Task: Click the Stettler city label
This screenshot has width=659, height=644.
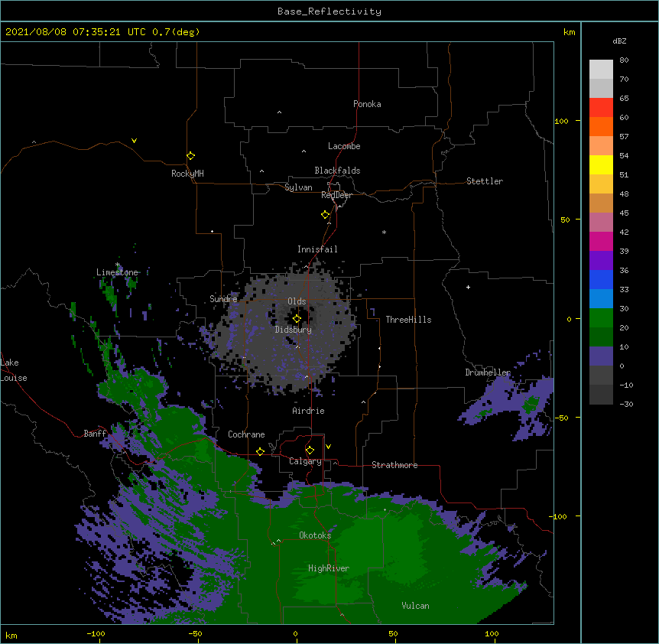Action: [x=485, y=181]
